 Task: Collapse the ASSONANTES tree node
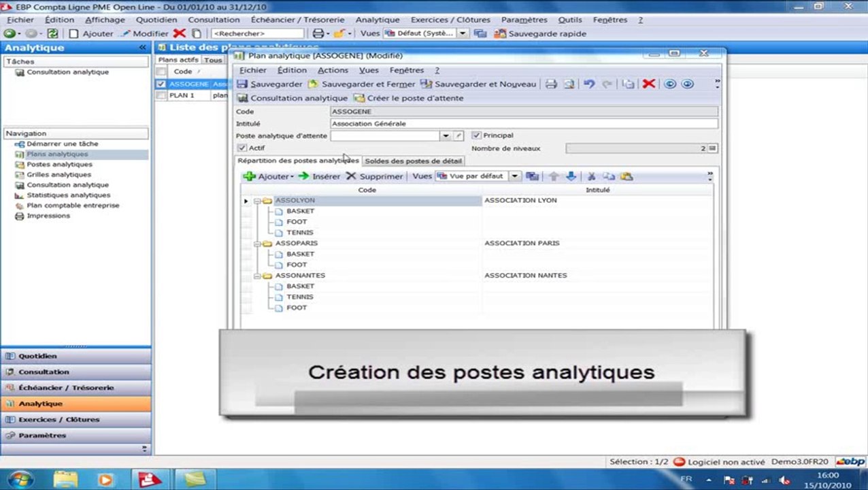click(x=258, y=276)
